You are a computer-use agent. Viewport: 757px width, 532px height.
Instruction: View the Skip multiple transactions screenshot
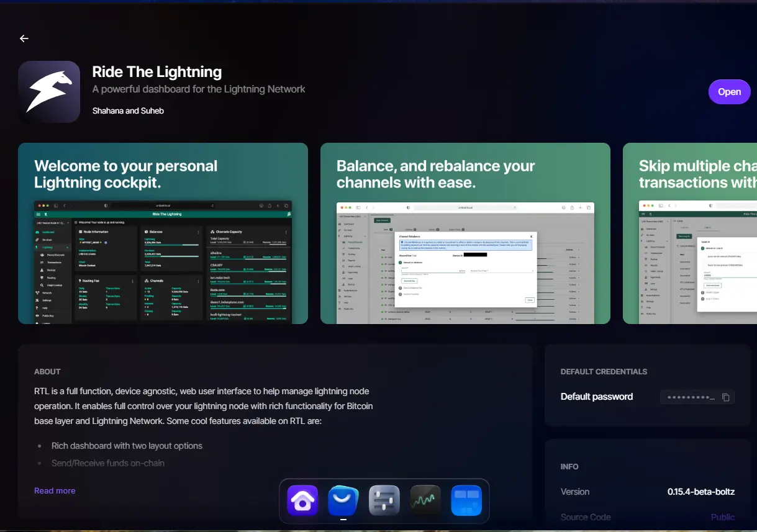pos(690,233)
